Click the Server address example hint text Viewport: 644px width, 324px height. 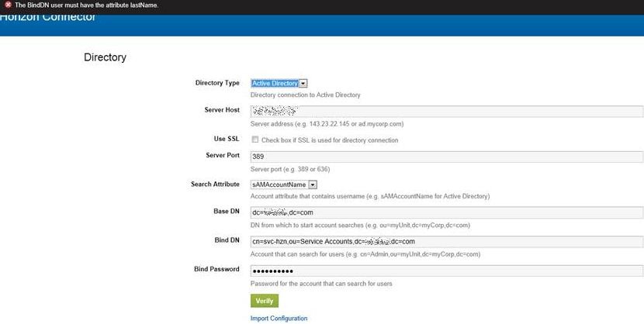click(327, 124)
